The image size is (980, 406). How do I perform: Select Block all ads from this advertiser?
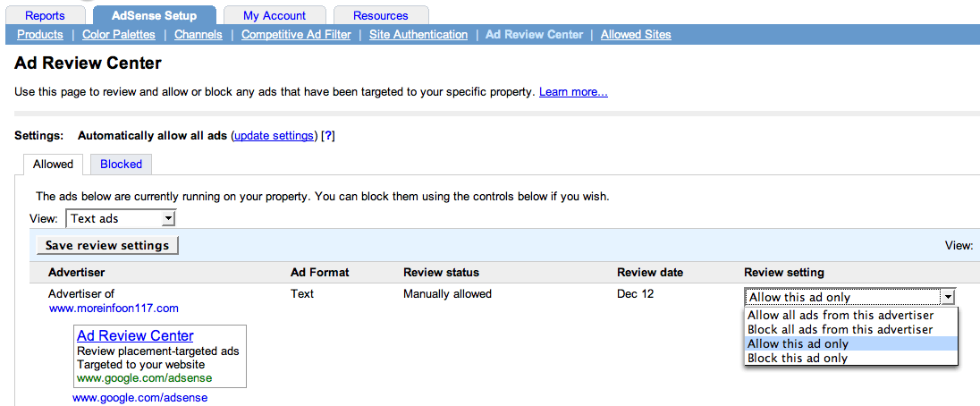tap(841, 330)
